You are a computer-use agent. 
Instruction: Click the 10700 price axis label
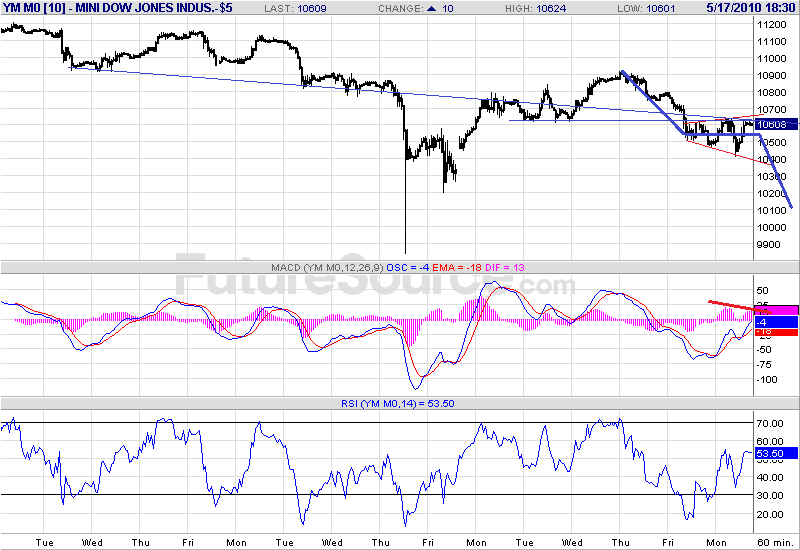pos(772,109)
